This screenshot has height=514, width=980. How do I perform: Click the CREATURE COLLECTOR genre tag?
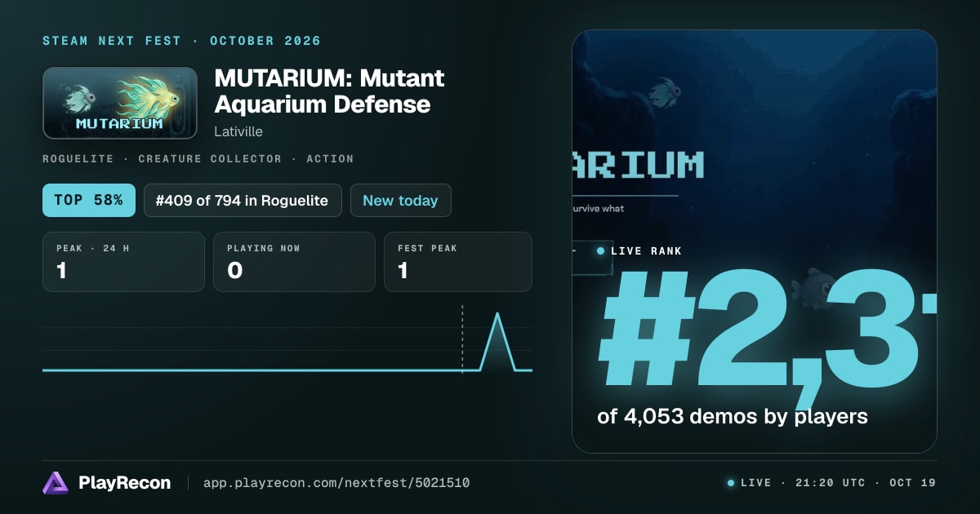pos(210,158)
